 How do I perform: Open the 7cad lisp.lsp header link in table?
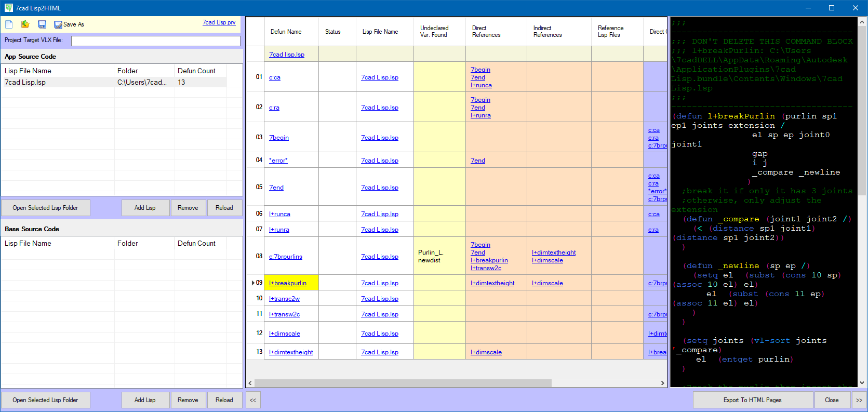[287, 55]
